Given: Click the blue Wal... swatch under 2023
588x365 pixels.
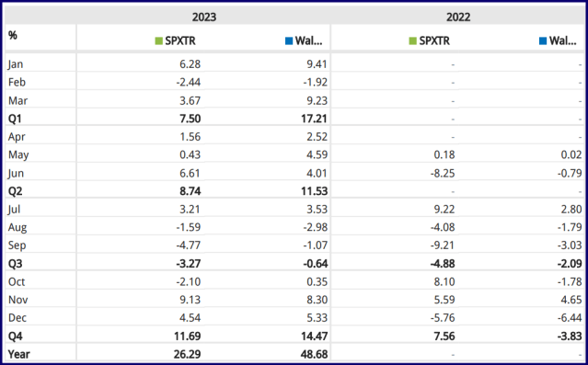Looking at the screenshot, I should tap(289, 40).
